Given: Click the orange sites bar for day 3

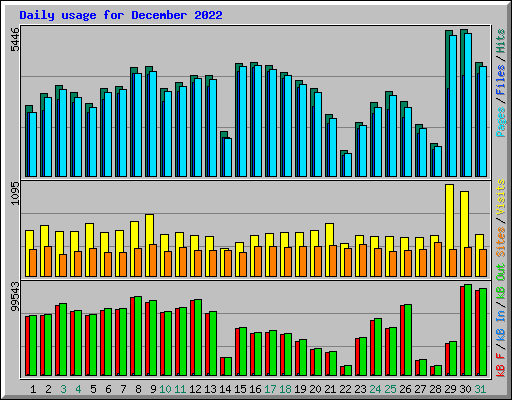Looking at the screenshot, I should tap(63, 265).
